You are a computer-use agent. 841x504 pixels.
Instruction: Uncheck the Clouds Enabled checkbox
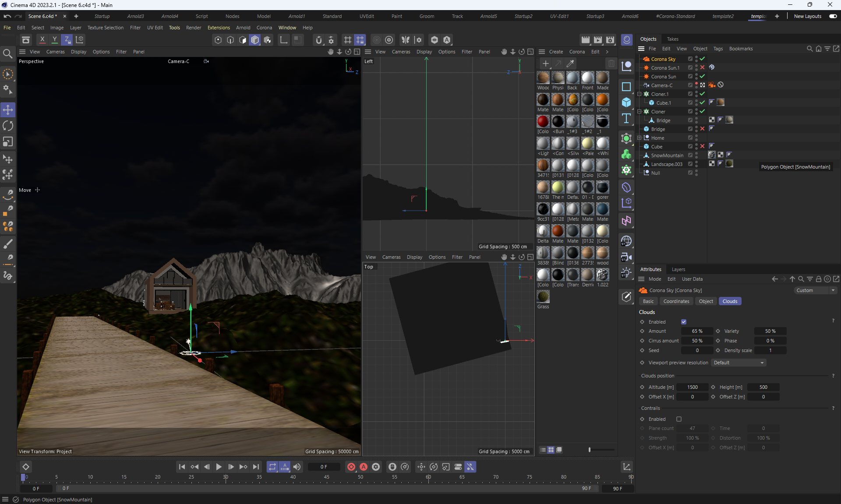point(684,322)
